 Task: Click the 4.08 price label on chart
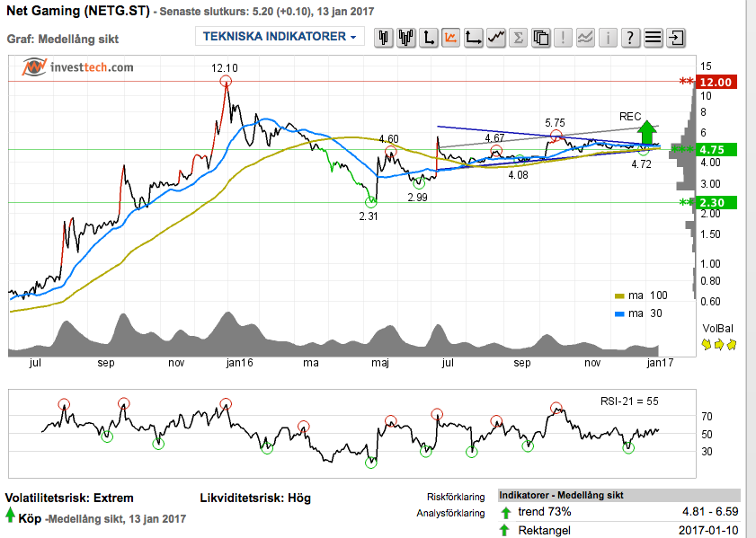coord(518,175)
